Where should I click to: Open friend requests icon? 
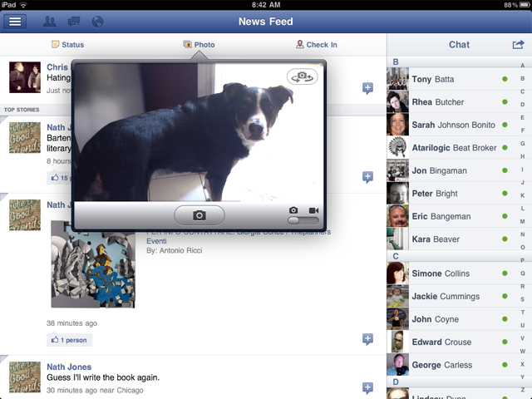point(50,22)
